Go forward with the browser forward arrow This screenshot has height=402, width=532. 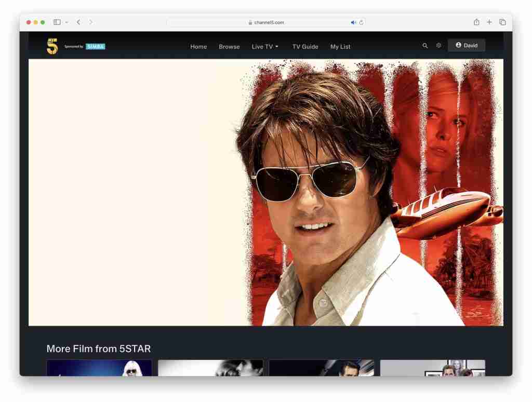[90, 22]
